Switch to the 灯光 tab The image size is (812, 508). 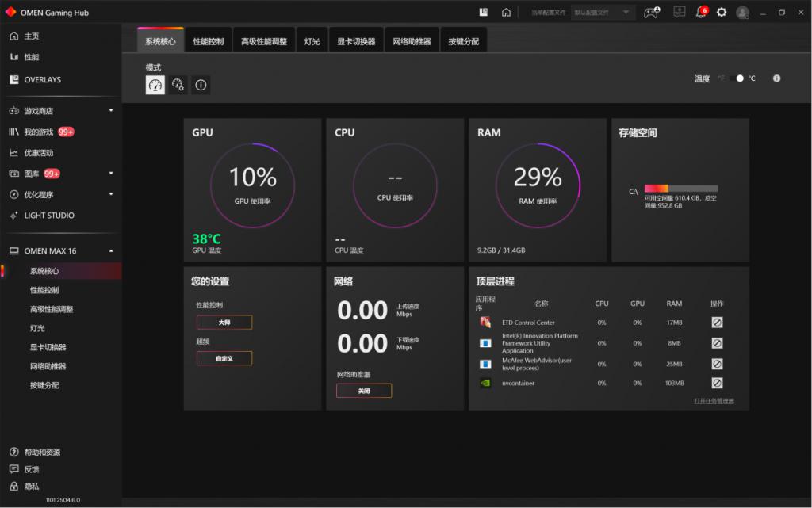coord(312,41)
